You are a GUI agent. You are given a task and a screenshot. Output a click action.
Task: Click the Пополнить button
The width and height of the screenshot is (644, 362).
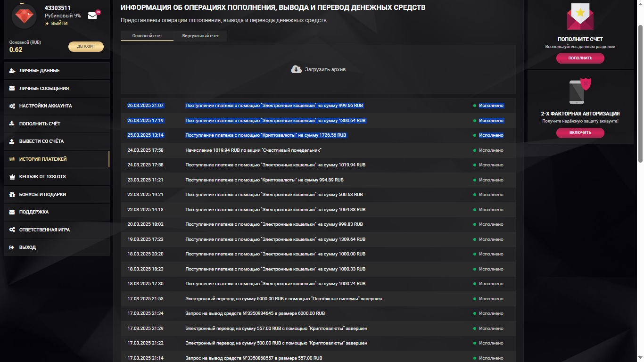tap(580, 58)
